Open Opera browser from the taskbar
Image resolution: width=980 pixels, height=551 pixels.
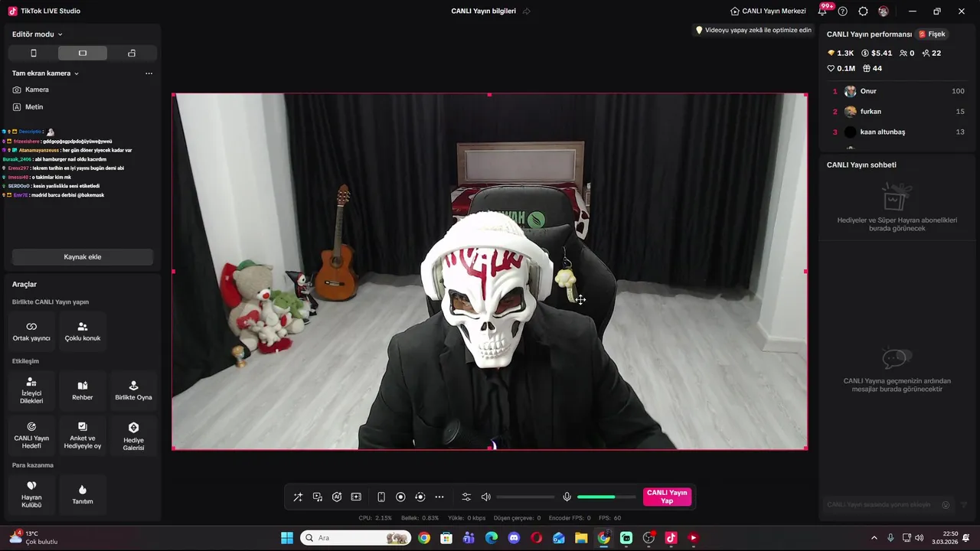coord(536,538)
